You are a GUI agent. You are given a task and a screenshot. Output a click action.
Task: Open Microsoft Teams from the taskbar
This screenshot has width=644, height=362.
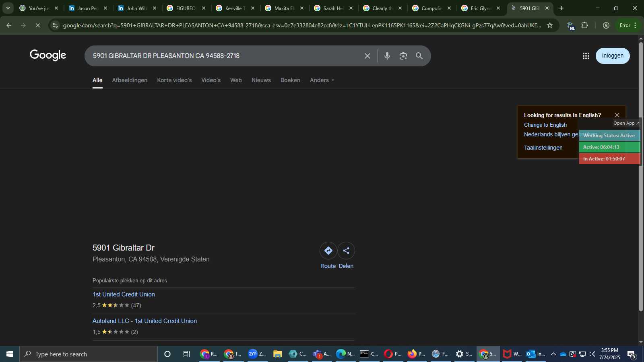tap(322, 354)
